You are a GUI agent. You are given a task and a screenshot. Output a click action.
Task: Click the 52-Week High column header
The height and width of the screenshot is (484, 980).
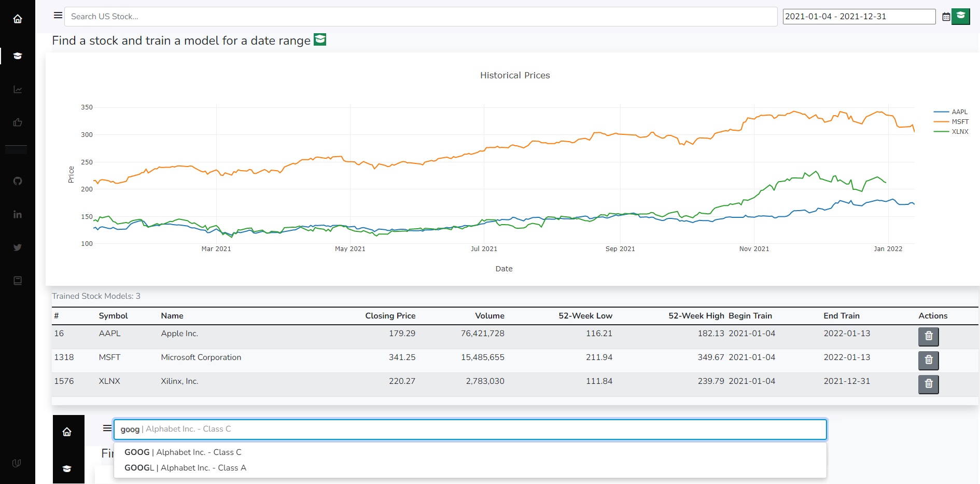pos(696,316)
